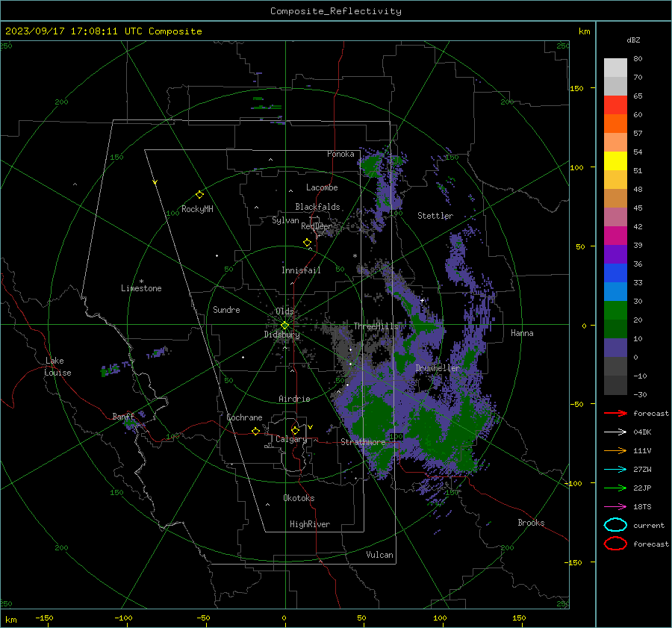Click the Lacombe city label
This screenshot has width=672, height=628.
pos(322,187)
